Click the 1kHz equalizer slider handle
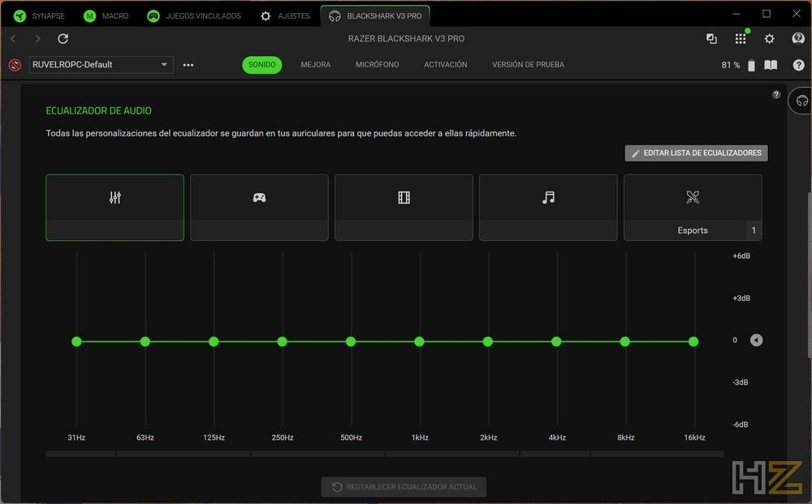The image size is (812, 504). click(420, 342)
